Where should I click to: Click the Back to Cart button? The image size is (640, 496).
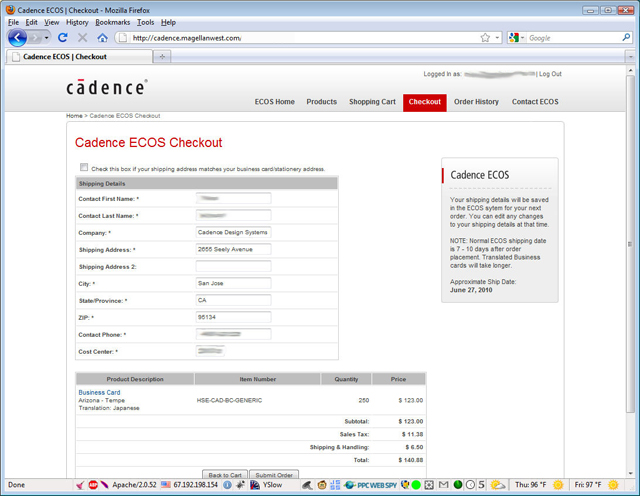point(225,475)
